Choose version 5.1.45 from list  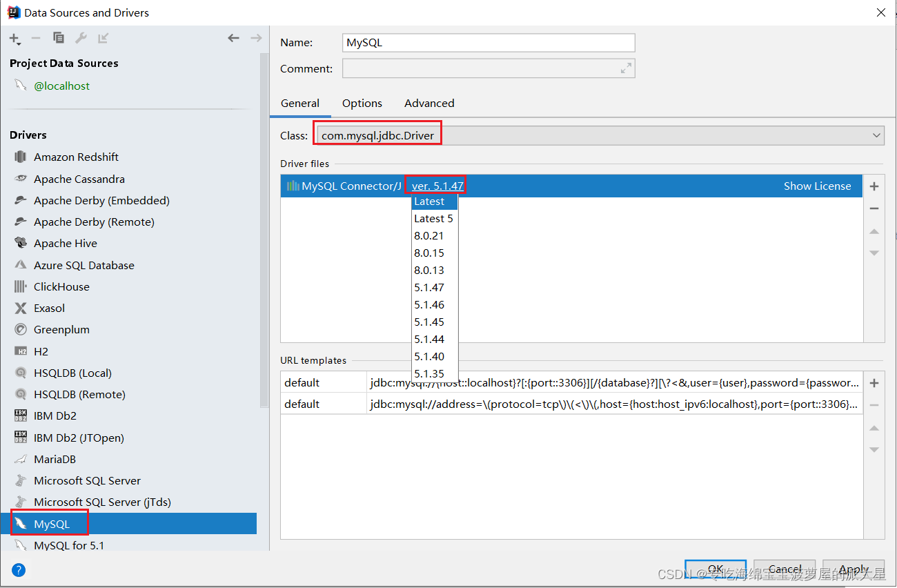click(435, 322)
